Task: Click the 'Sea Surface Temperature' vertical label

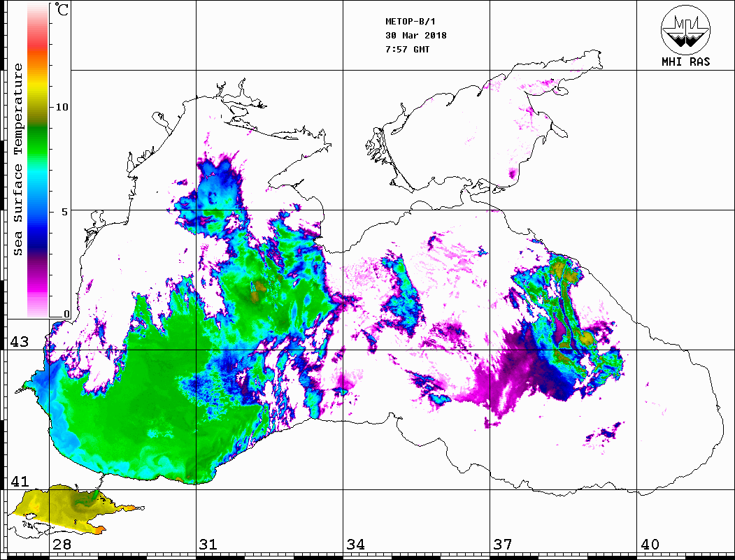Action: (x=17, y=159)
